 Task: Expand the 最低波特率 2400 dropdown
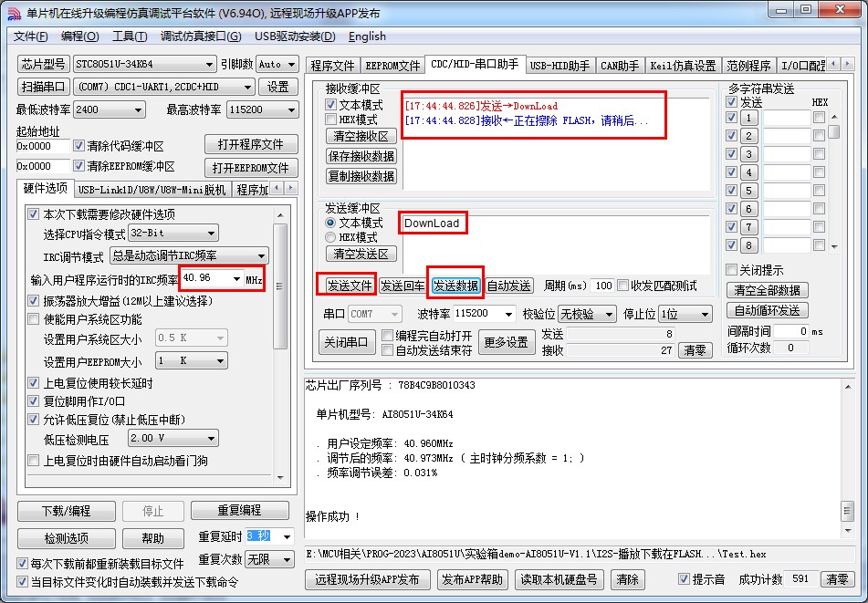tap(139, 110)
